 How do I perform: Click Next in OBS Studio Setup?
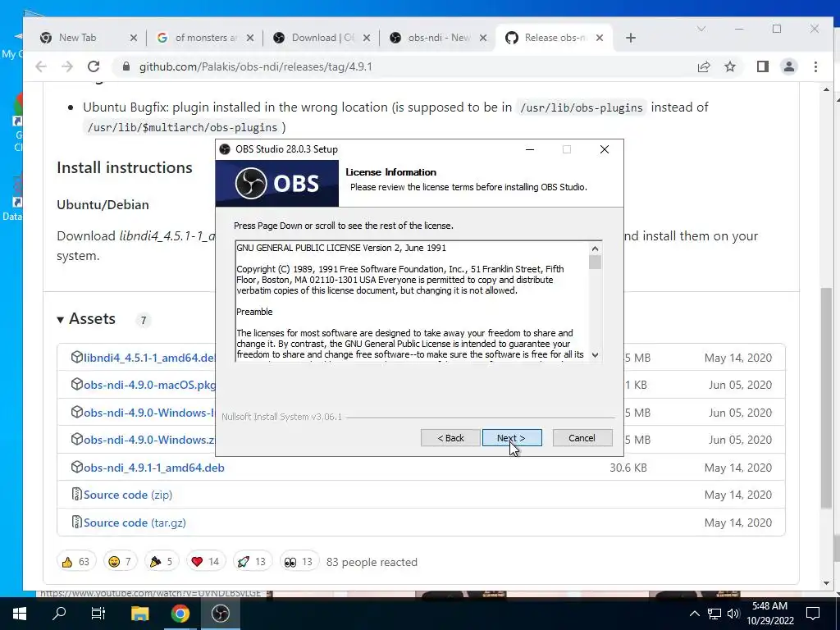pos(512,438)
